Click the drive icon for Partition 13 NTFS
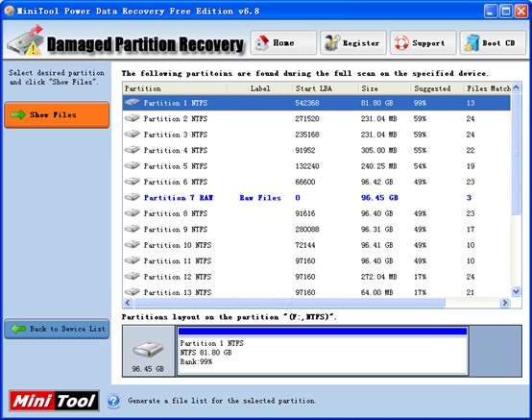This screenshot has height=420, width=532. tap(132, 291)
